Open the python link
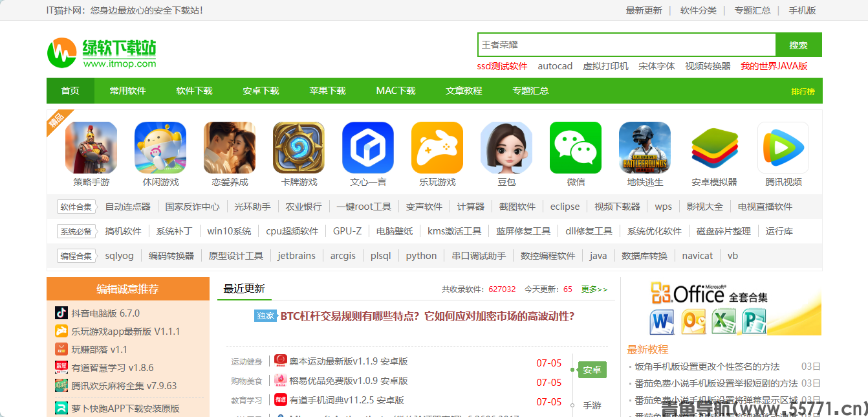Image resolution: width=868 pixels, height=417 pixels. click(x=421, y=256)
